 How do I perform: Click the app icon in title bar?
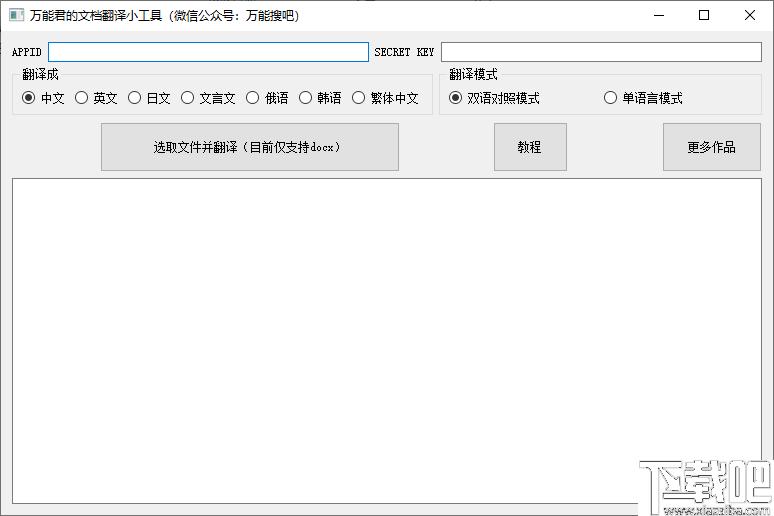point(16,15)
